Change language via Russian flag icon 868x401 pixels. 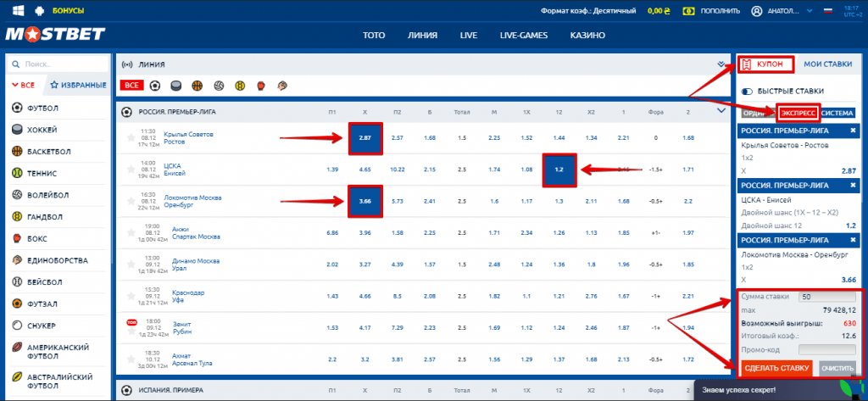coord(829,10)
